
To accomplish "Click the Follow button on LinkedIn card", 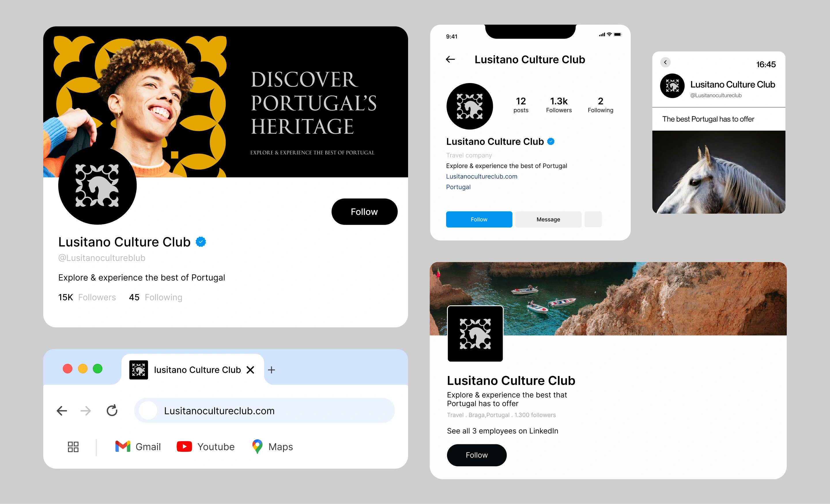I will pos(477,455).
